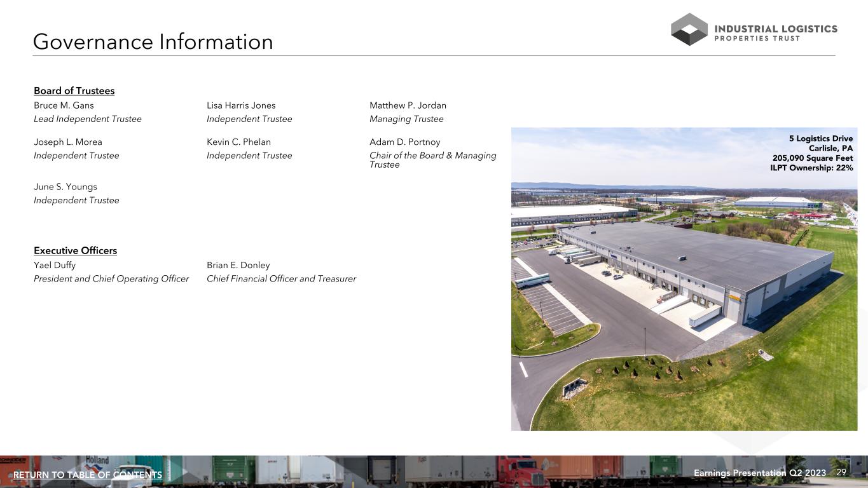Select the name Bruce M. Gans

(64, 105)
